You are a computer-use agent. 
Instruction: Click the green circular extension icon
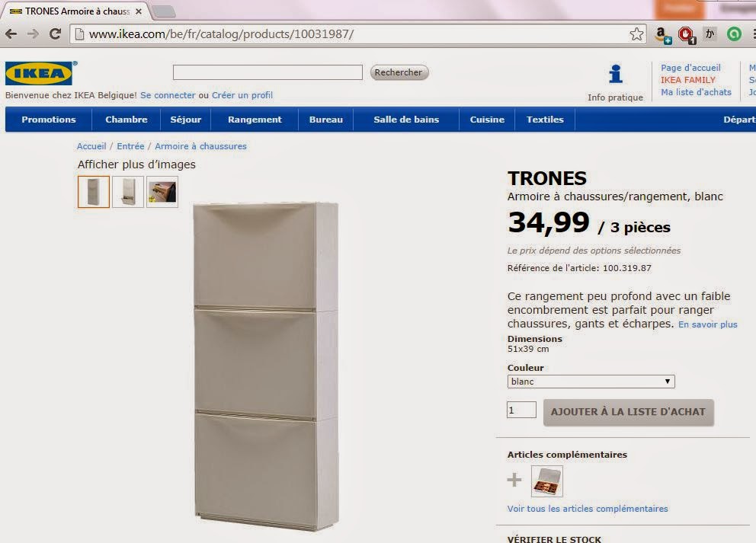click(x=734, y=34)
